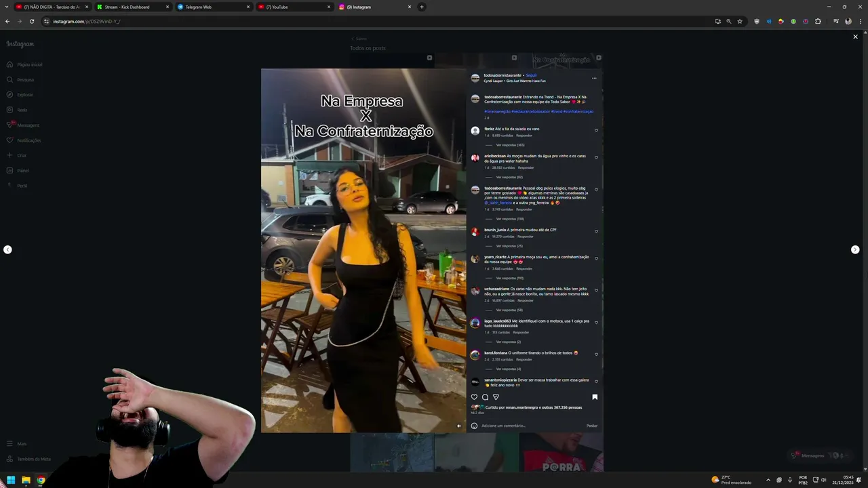Expand Ver respostas (25) under brunin_junio comment

coord(509,246)
